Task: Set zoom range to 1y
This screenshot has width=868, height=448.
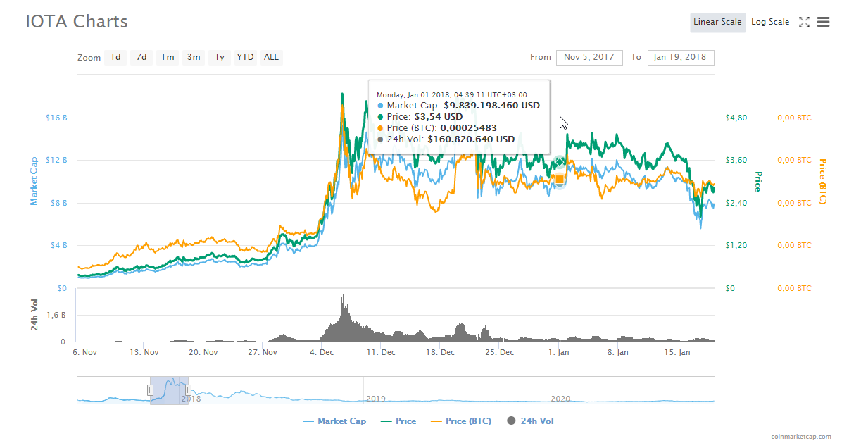Action: 220,57
